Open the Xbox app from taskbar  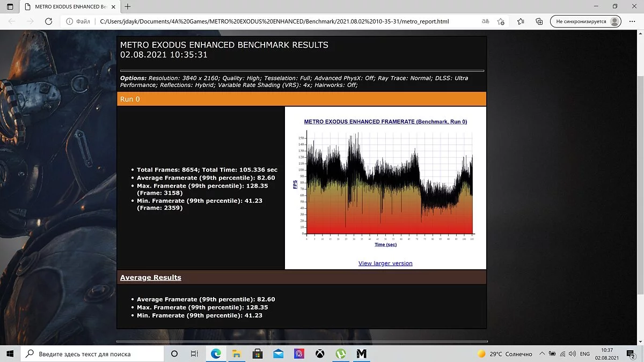tap(320, 354)
